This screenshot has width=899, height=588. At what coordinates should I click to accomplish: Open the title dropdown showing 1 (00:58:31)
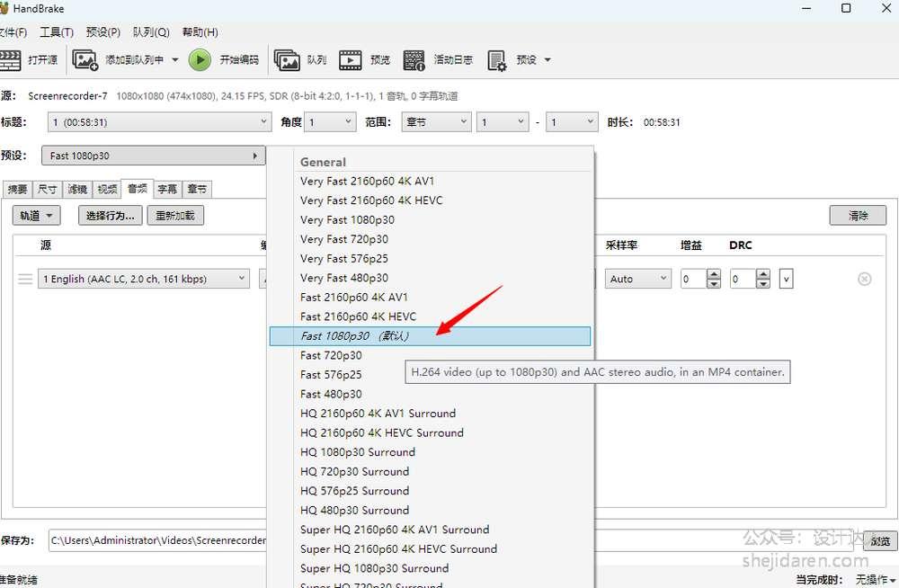(x=159, y=122)
